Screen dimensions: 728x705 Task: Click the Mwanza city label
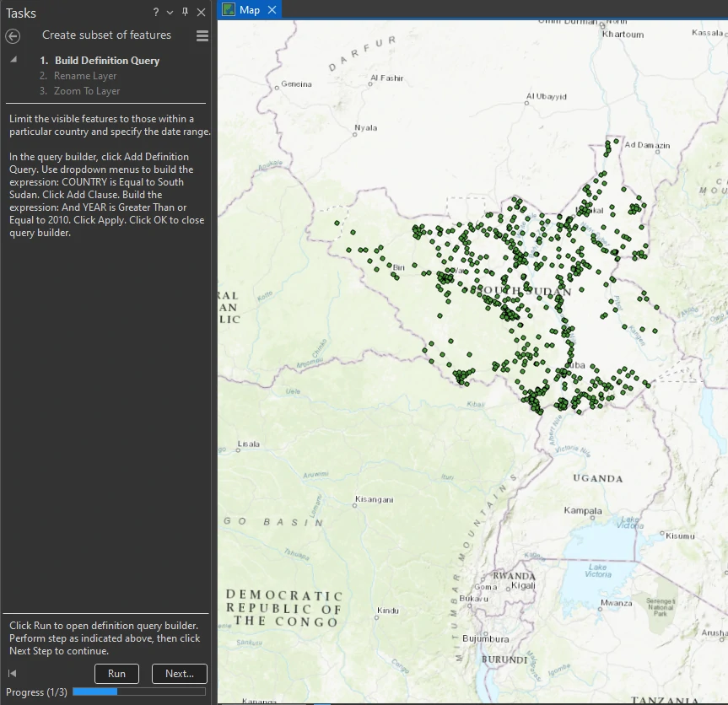(x=616, y=603)
